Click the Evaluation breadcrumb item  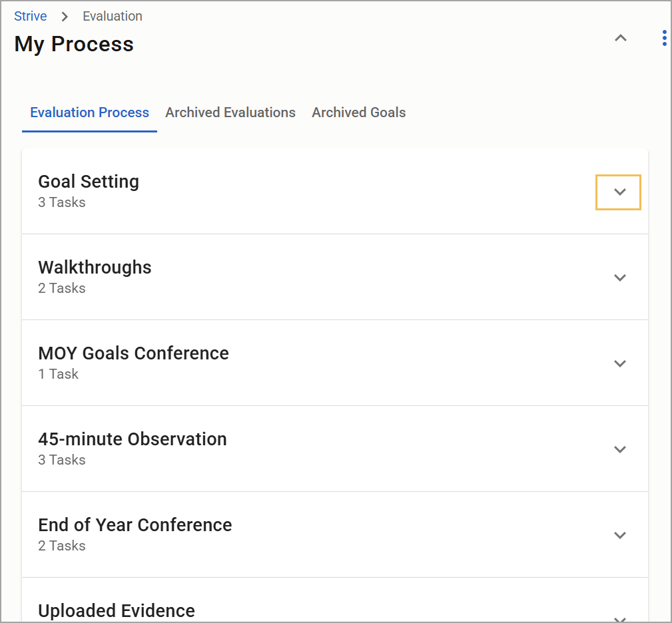click(x=112, y=16)
